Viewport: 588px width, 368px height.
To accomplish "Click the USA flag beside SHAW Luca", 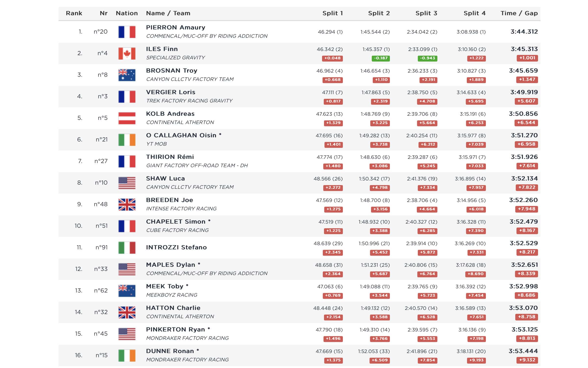I will coord(127,183).
